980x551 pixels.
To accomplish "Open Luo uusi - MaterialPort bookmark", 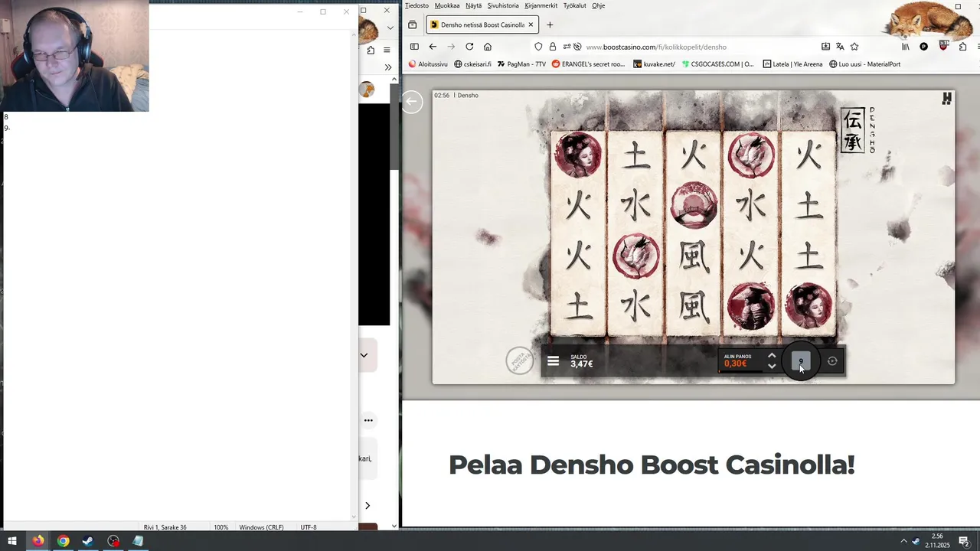I will pos(864,64).
